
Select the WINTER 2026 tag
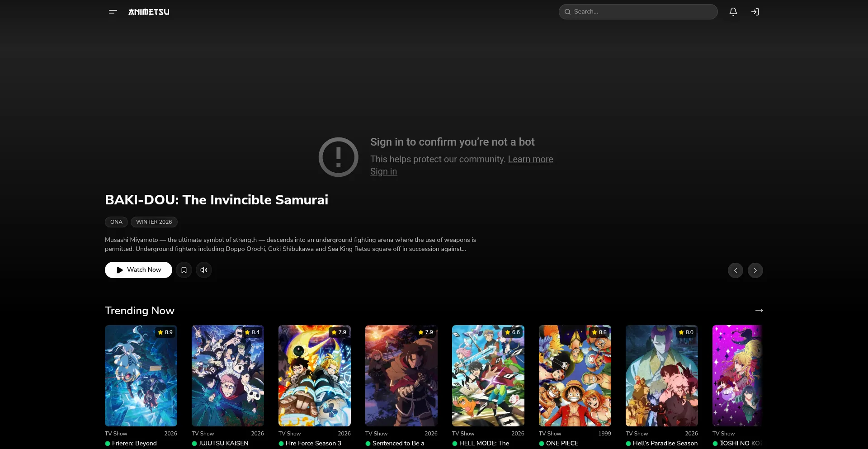tap(154, 222)
